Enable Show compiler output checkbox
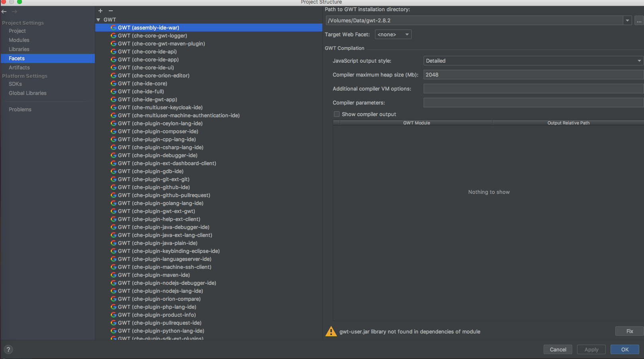This screenshot has width=644, height=359. [x=337, y=114]
